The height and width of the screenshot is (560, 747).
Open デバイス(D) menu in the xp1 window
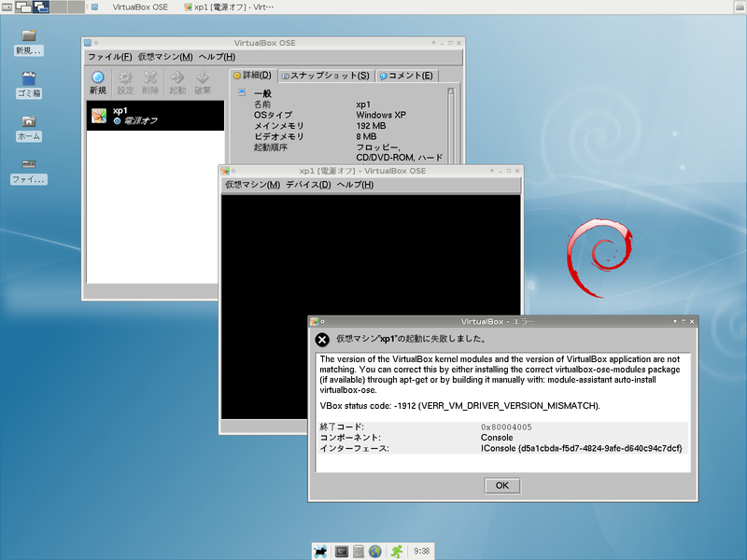pyautogui.click(x=308, y=185)
